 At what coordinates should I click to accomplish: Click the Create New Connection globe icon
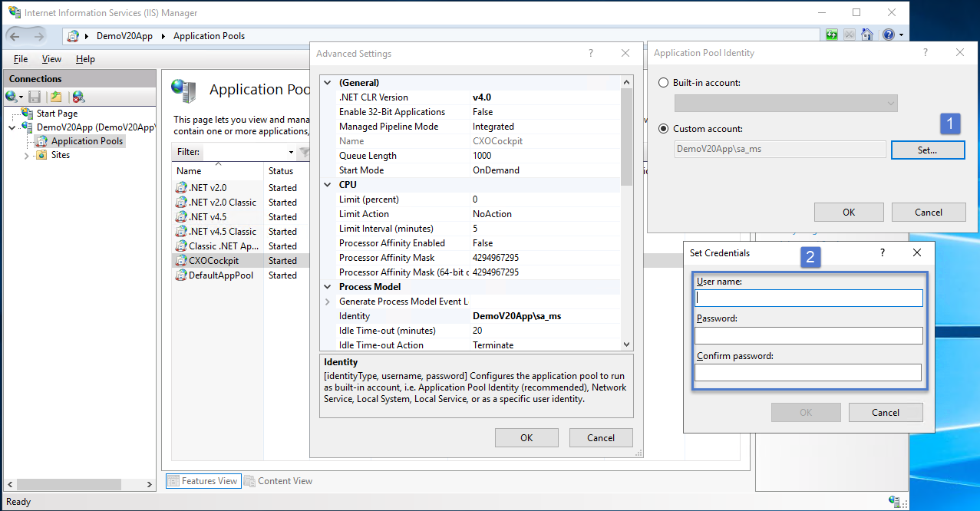pyautogui.click(x=12, y=97)
